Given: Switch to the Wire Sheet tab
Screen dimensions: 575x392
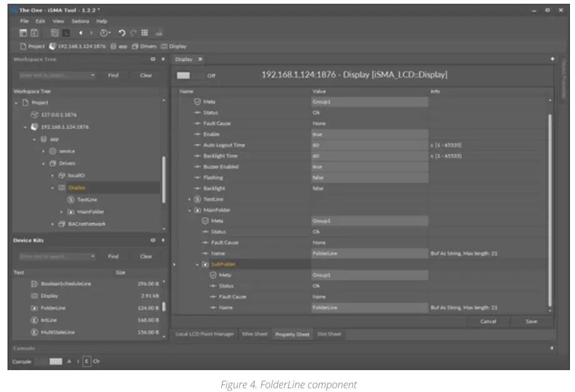Looking at the screenshot, I should [x=254, y=334].
